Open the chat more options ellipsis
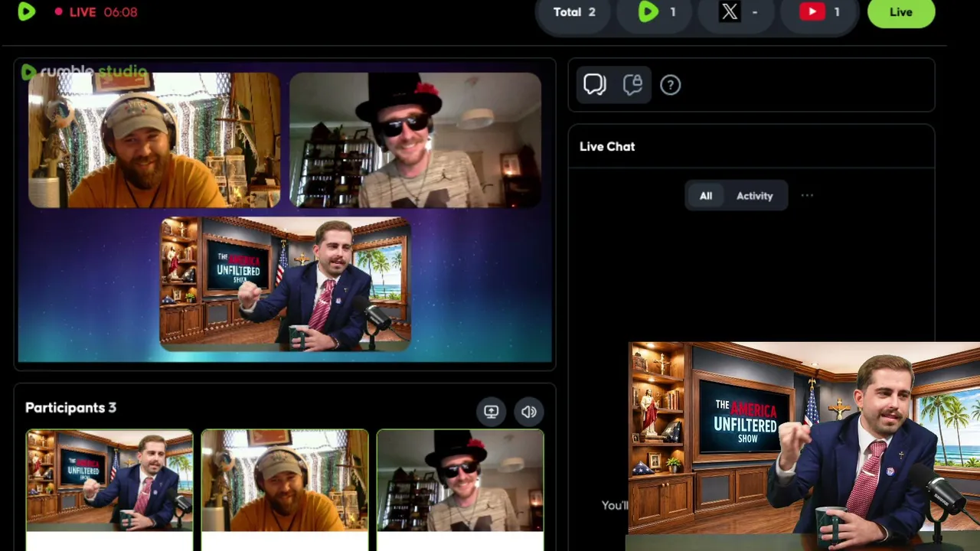 tap(807, 196)
